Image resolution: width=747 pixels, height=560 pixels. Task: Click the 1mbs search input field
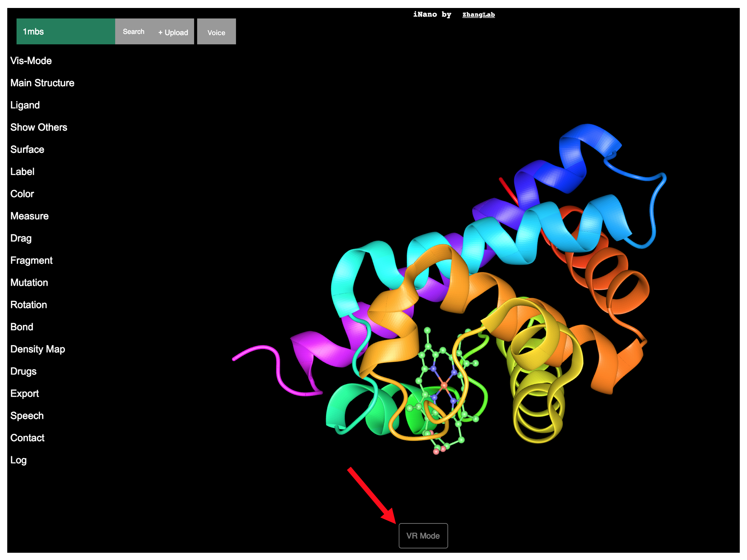pyautogui.click(x=66, y=32)
